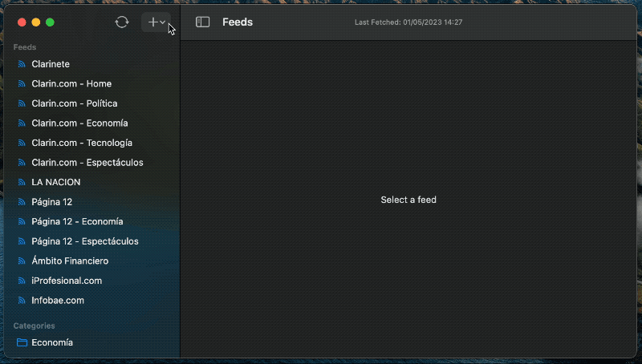Click the RSS icon beside Página 12 - Espectáculos
Viewport: 642px width, 364px height.
(x=22, y=241)
